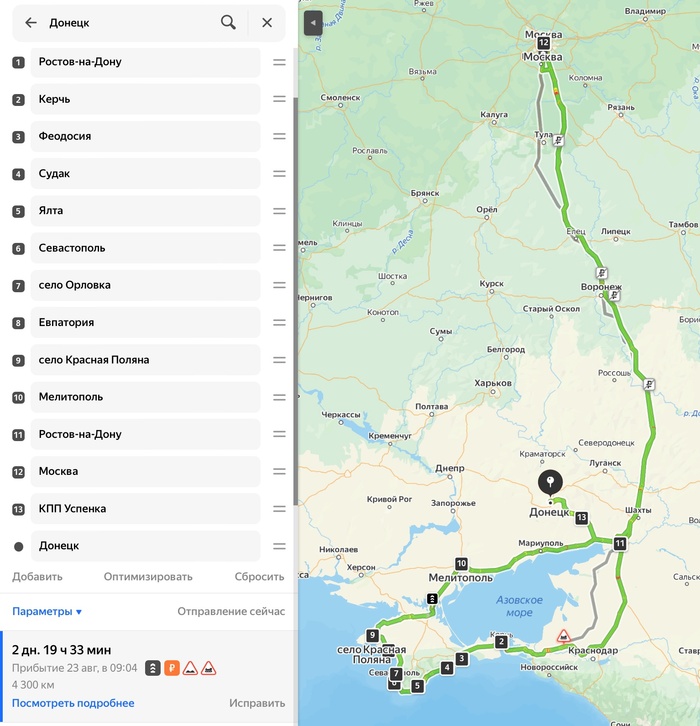This screenshot has width=700, height=726.
Task: Clear the search with the X icon
Action: 267,22
